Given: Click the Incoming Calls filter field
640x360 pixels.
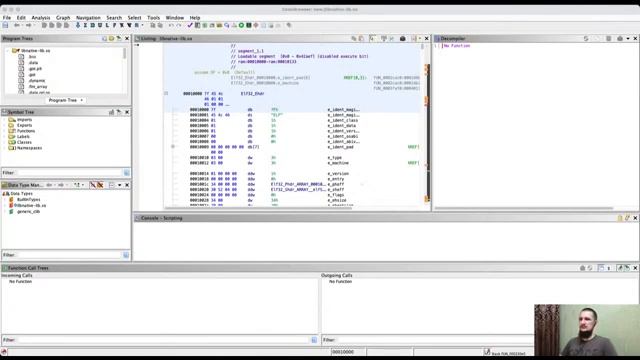Looking at the screenshot, I should coord(163,340).
